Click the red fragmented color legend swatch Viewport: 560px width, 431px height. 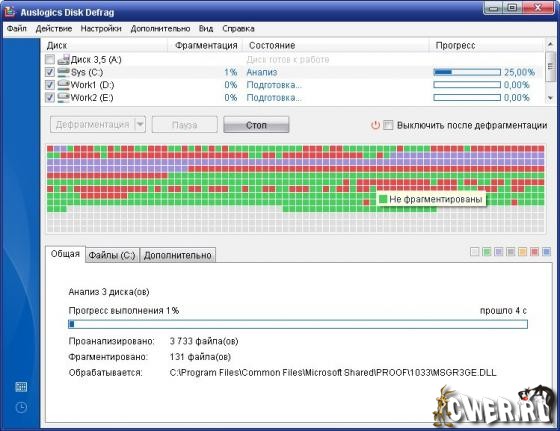[x=534, y=252]
